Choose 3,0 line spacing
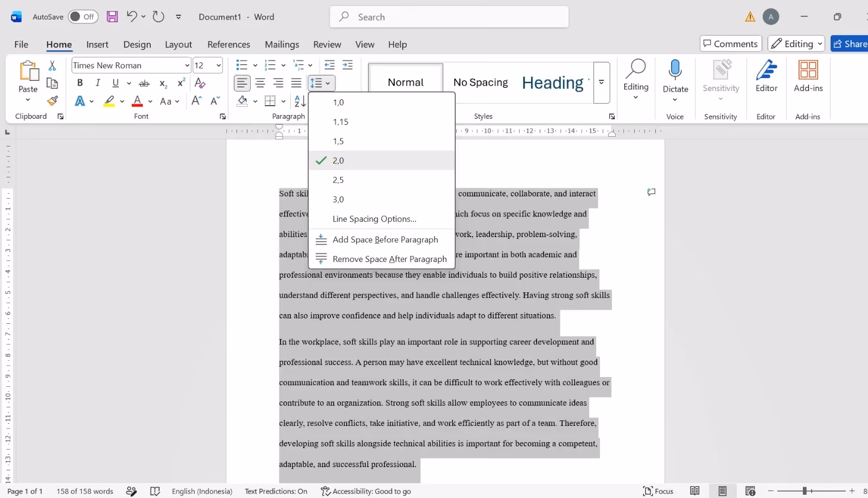Viewport: 868px width, 498px height. click(381, 199)
